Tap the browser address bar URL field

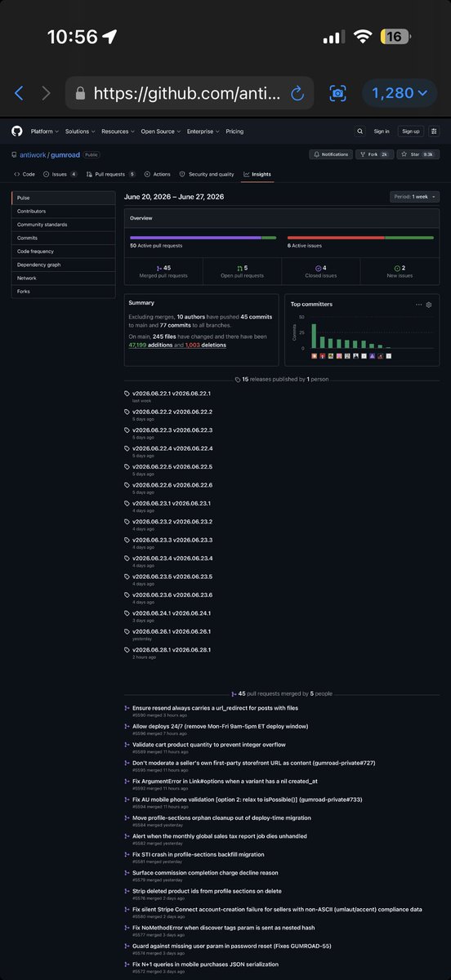190,93
